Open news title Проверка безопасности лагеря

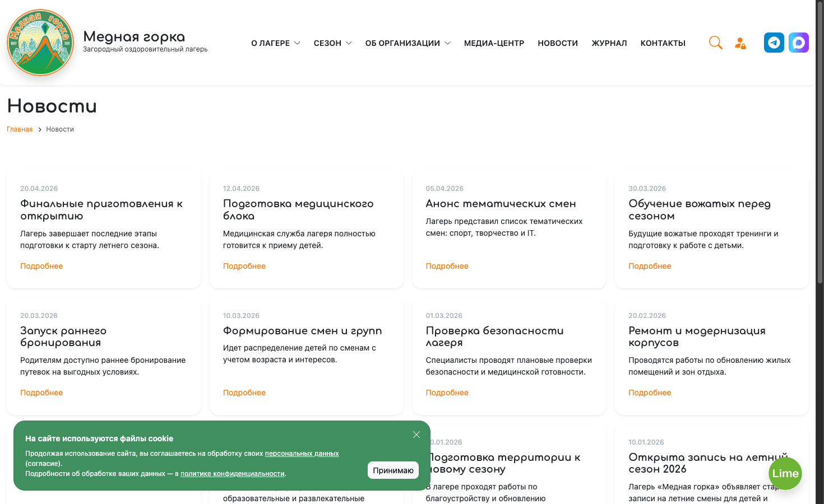[494, 337]
